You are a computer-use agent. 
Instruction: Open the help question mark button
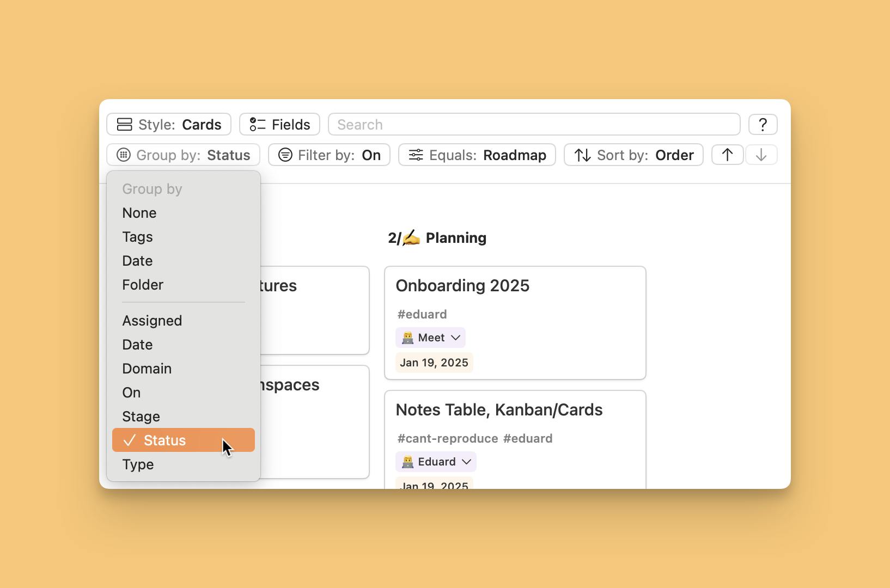(763, 124)
